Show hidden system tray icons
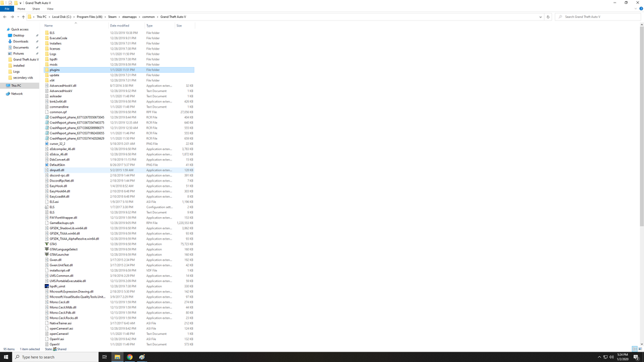This screenshot has width=644, height=362. [x=599, y=357]
